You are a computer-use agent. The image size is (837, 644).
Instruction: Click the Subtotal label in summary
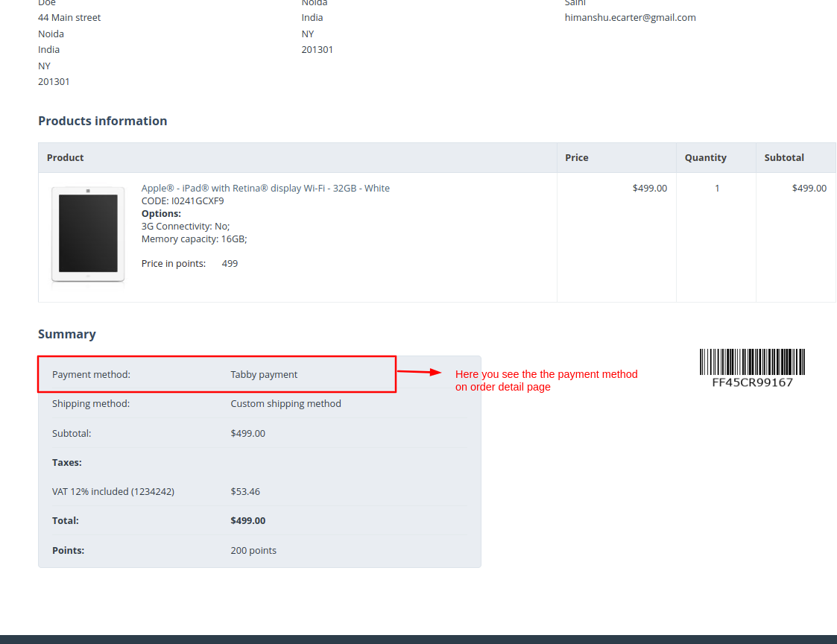pos(72,433)
